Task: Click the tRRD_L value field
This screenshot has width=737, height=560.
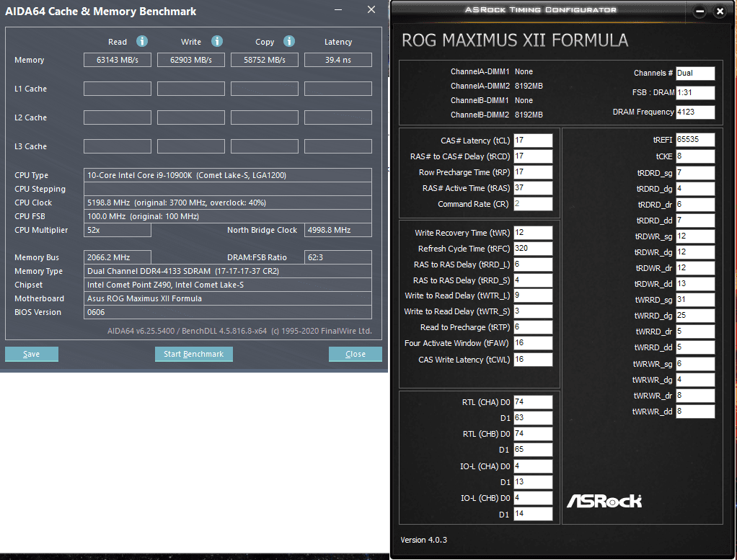Action: point(533,265)
